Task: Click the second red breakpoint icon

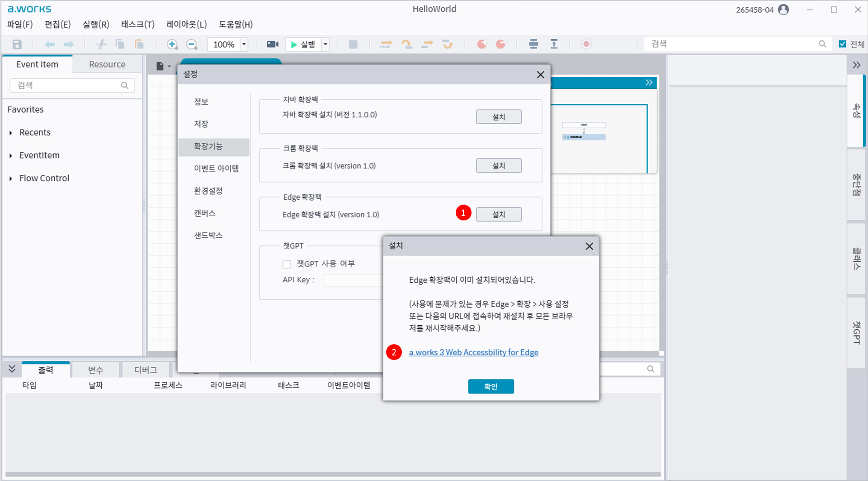Action: [x=500, y=44]
